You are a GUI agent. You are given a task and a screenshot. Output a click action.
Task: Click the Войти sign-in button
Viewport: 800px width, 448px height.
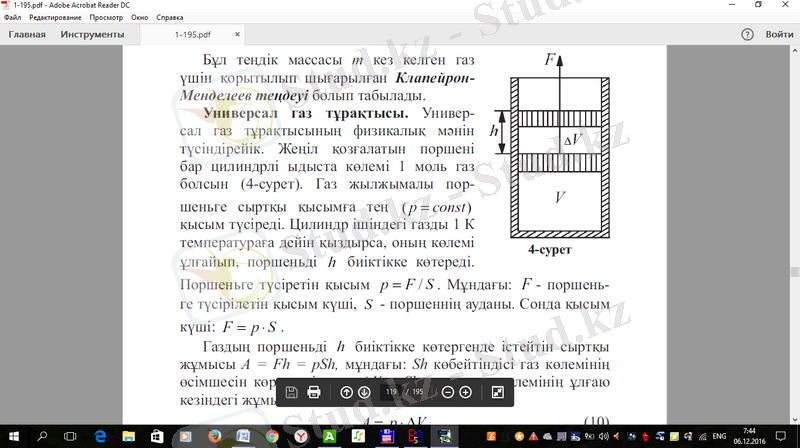click(x=779, y=35)
